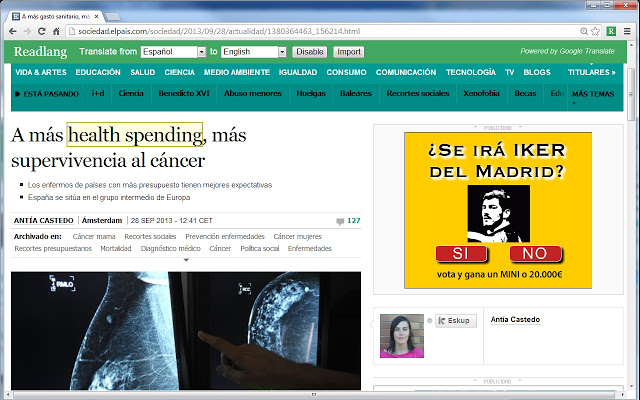Click the Iker Casillas portrait in ad
The width and height of the screenshot is (640, 400).
pyautogui.click(x=498, y=213)
